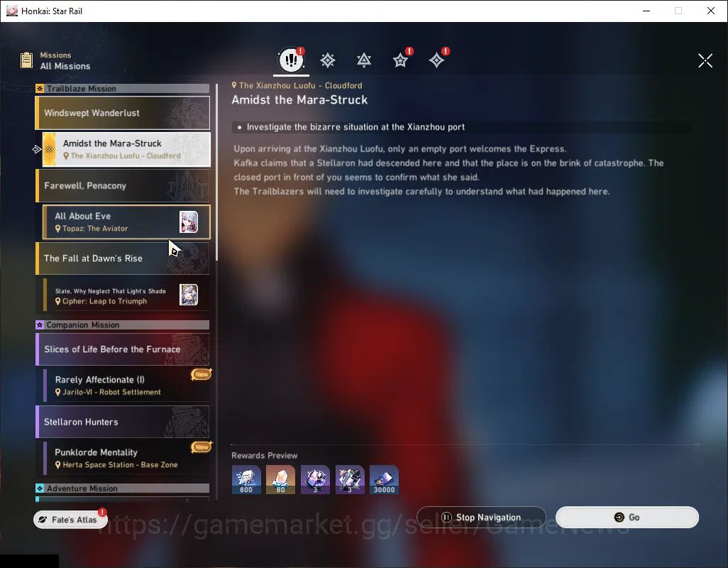View the second purple reward item x3

[350, 479]
